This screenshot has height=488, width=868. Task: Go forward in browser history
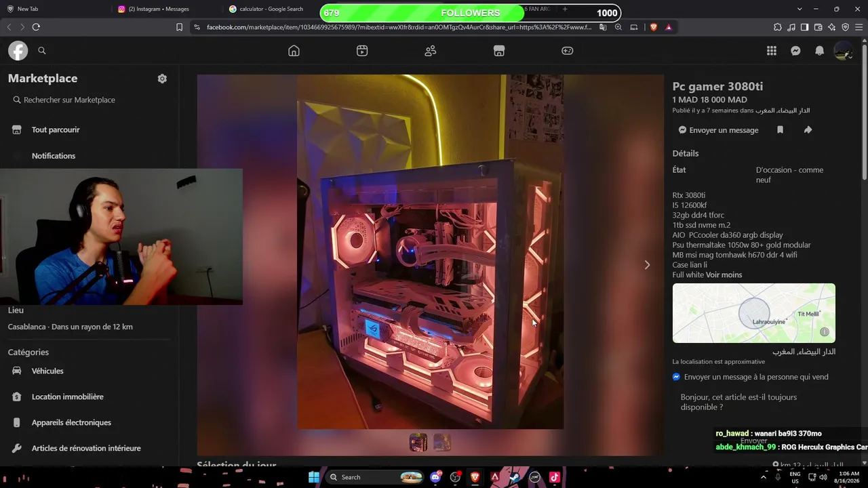pyautogui.click(x=22, y=27)
